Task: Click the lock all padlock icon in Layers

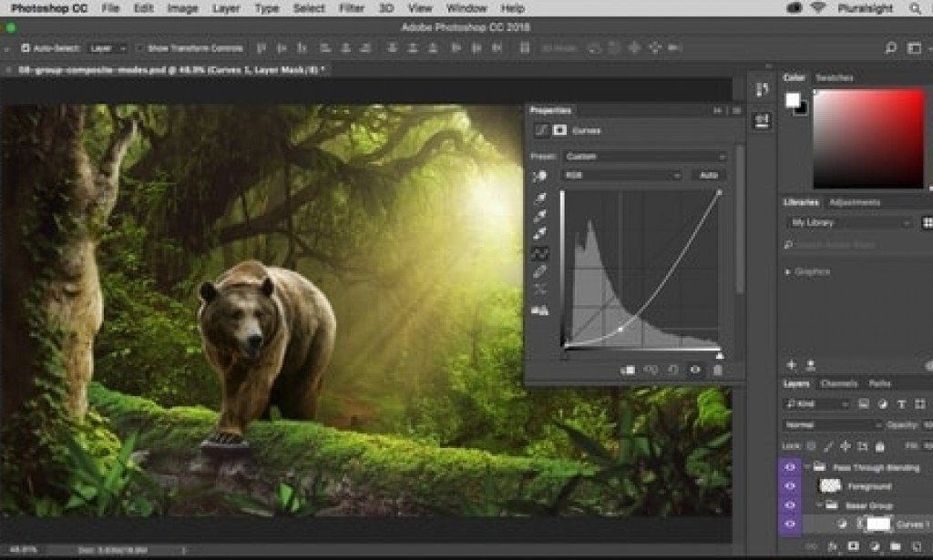Action: (881, 446)
